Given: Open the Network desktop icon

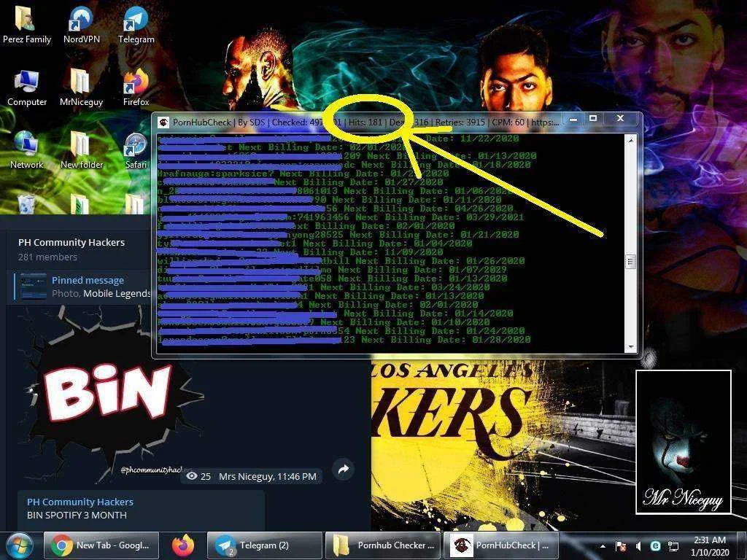Looking at the screenshot, I should 26,150.
